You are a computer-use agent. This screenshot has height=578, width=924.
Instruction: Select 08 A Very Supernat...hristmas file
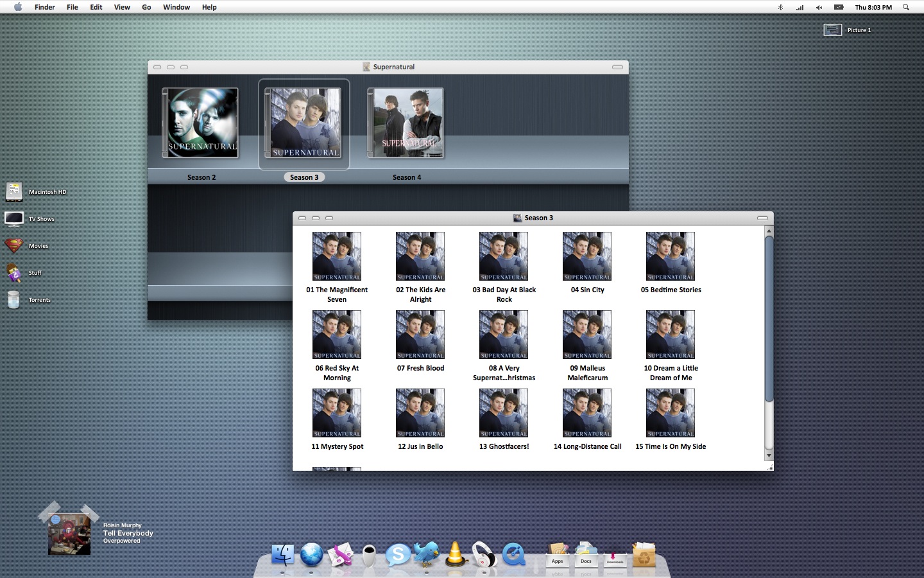(504, 335)
